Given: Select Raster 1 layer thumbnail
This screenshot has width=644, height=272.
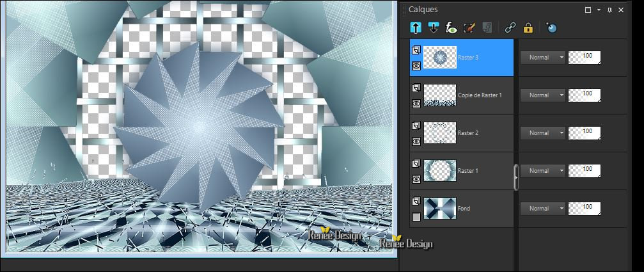Looking at the screenshot, I should point(440,171).
